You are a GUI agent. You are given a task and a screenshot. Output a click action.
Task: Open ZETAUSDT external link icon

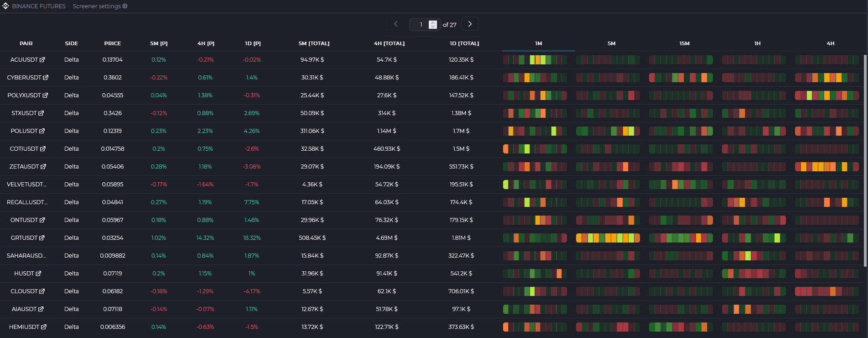click(43, 167)
